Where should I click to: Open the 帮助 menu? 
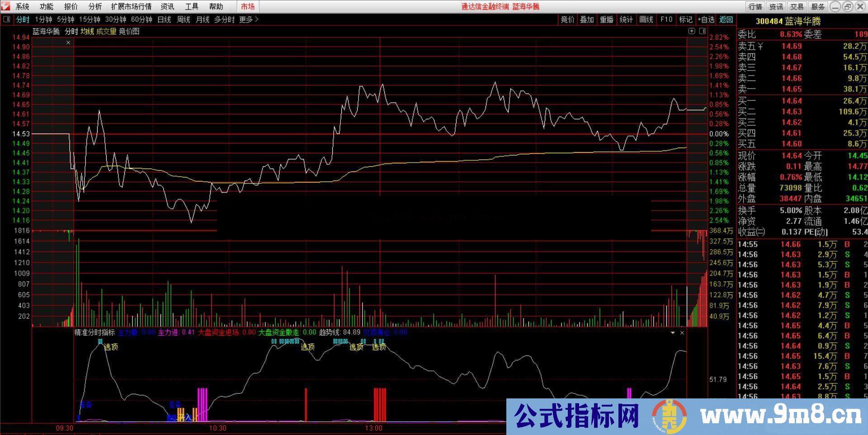[x=216, y=6]
